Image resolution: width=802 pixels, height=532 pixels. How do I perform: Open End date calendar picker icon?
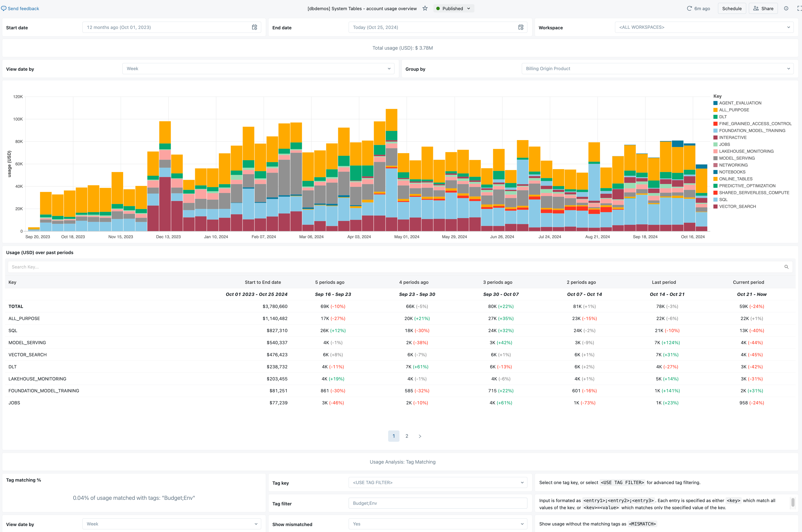(x=520, y=27)
